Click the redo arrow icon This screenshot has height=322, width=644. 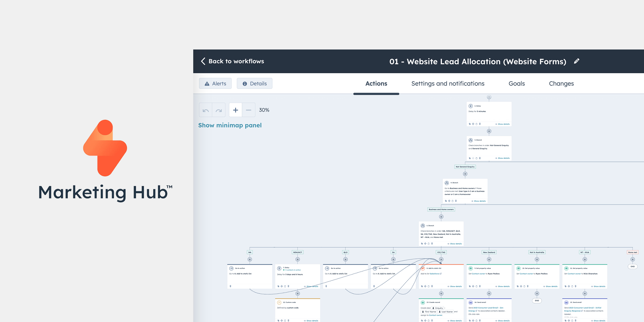click(x=219, y=110)
